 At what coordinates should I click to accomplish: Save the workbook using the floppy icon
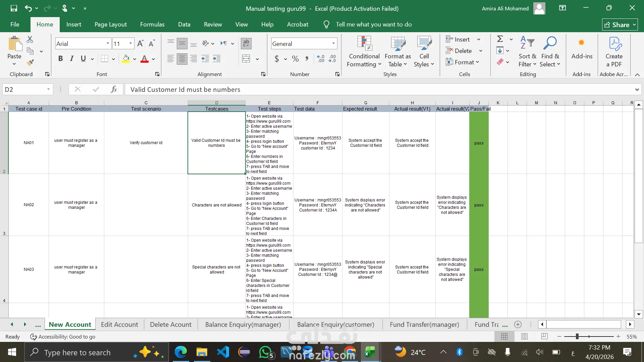tap(14, 8)
